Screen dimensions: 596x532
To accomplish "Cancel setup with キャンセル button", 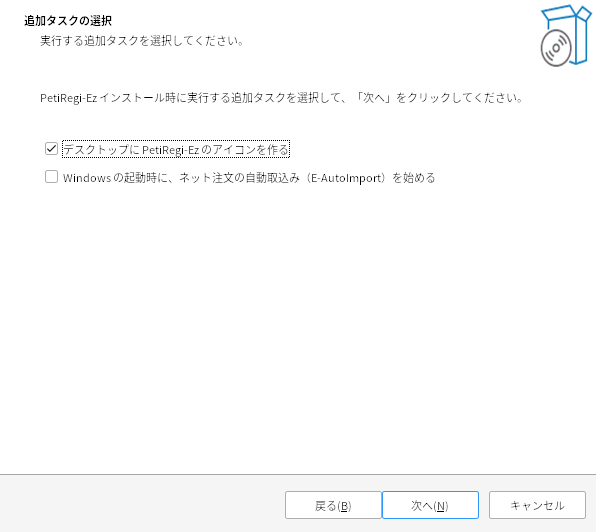I will click(537, 505).
